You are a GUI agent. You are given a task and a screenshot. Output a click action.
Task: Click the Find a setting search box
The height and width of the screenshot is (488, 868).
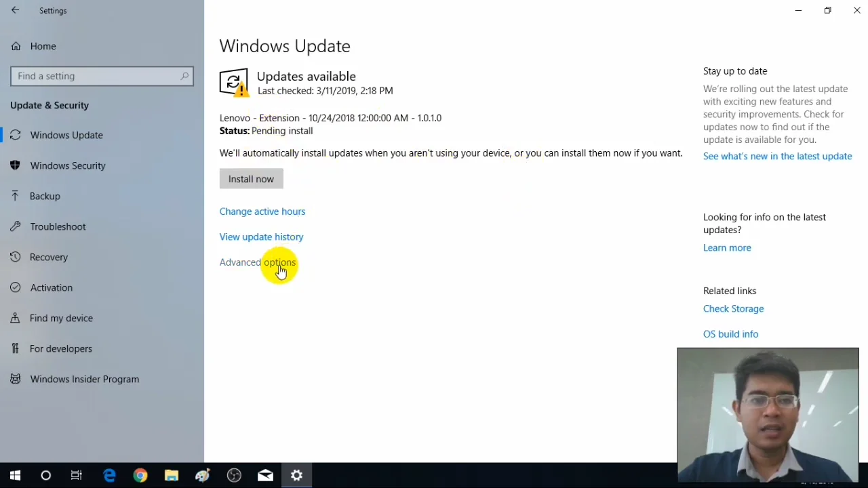(x=102, y=76)
